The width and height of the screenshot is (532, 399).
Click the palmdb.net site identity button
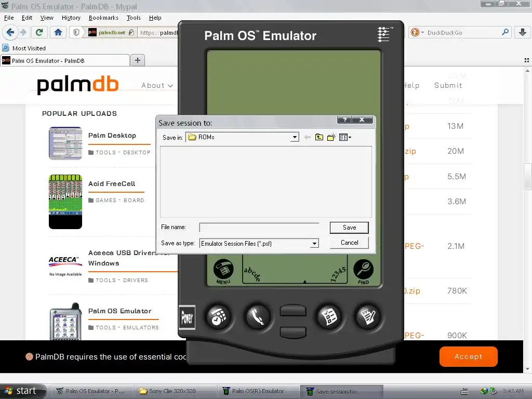[x=112, y=33]
